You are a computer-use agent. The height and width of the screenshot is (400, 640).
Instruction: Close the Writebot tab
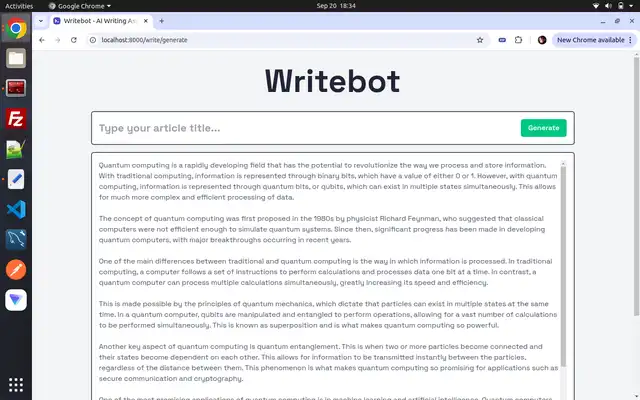pos(146,21)
